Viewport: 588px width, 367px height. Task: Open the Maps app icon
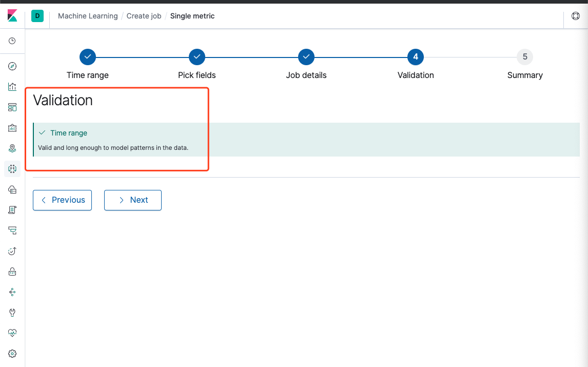tap(12, 148)
